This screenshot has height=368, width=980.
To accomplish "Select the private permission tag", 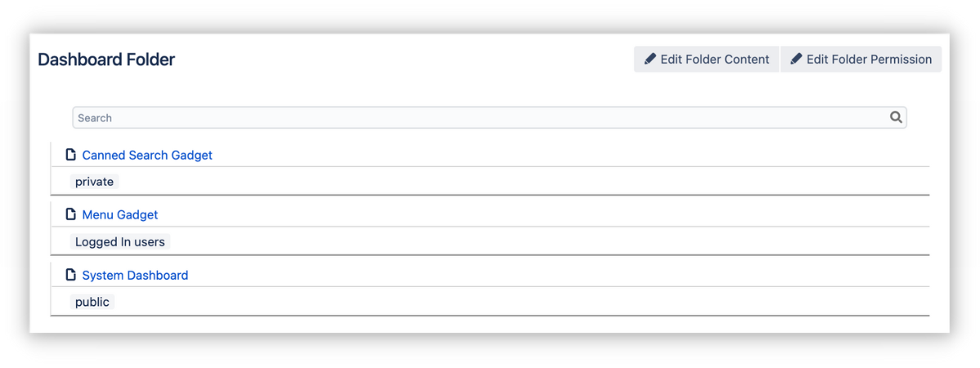I will click(94, 182).
